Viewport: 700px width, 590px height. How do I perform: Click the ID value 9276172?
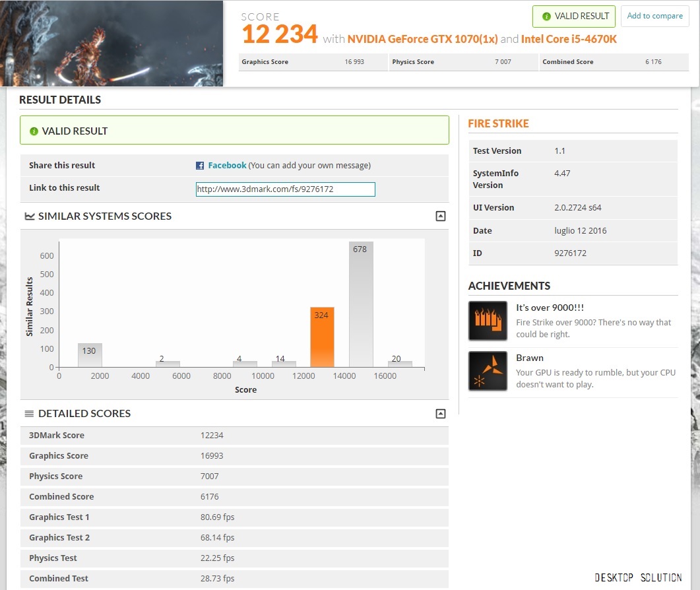[570, 253]
